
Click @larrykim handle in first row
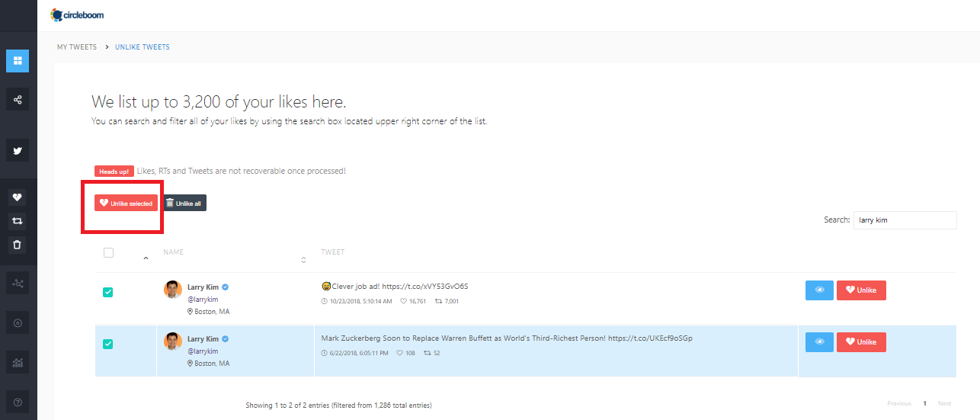point(203,300)
